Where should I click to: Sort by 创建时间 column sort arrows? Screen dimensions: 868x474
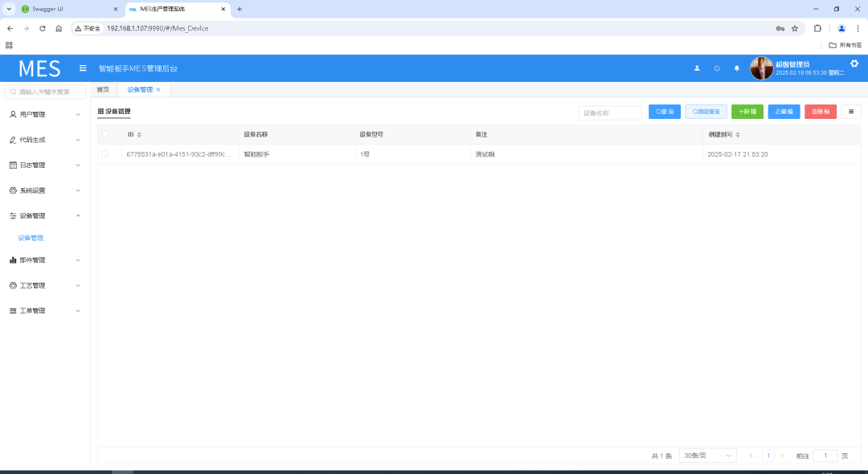[x=738, y=135]
